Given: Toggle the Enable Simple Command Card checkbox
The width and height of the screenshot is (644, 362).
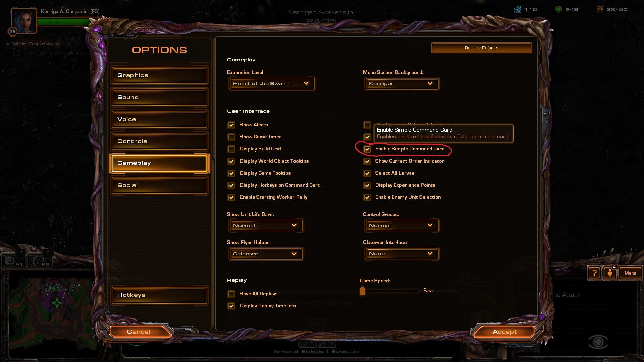Looking at the screenshot, I should tap(367, 148).
